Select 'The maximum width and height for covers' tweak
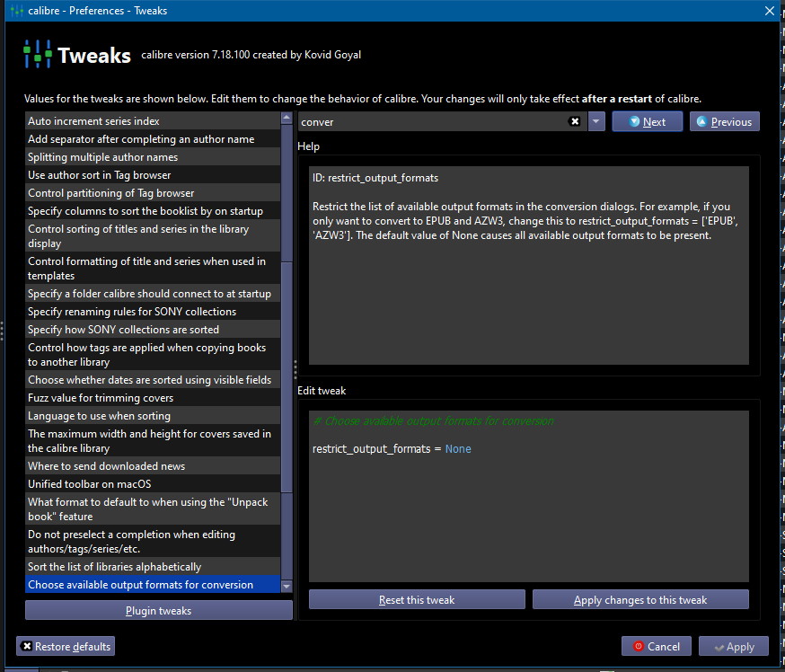 point(153,440)
